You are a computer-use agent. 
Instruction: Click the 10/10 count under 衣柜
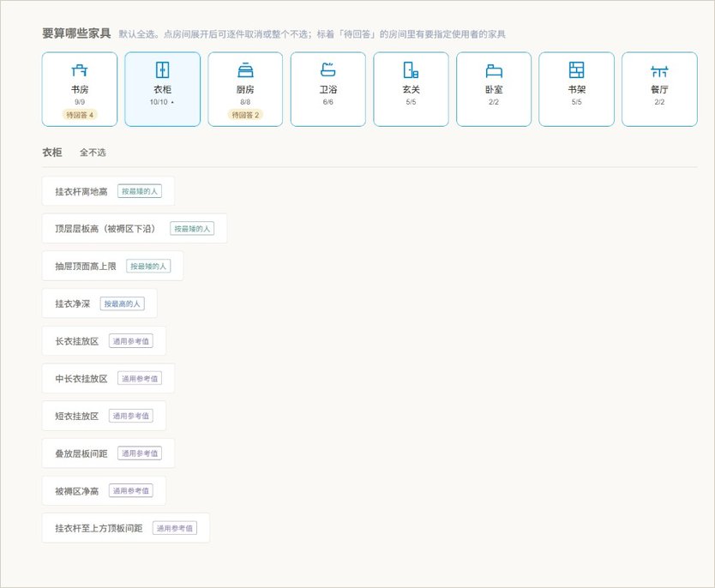[159, 102]
